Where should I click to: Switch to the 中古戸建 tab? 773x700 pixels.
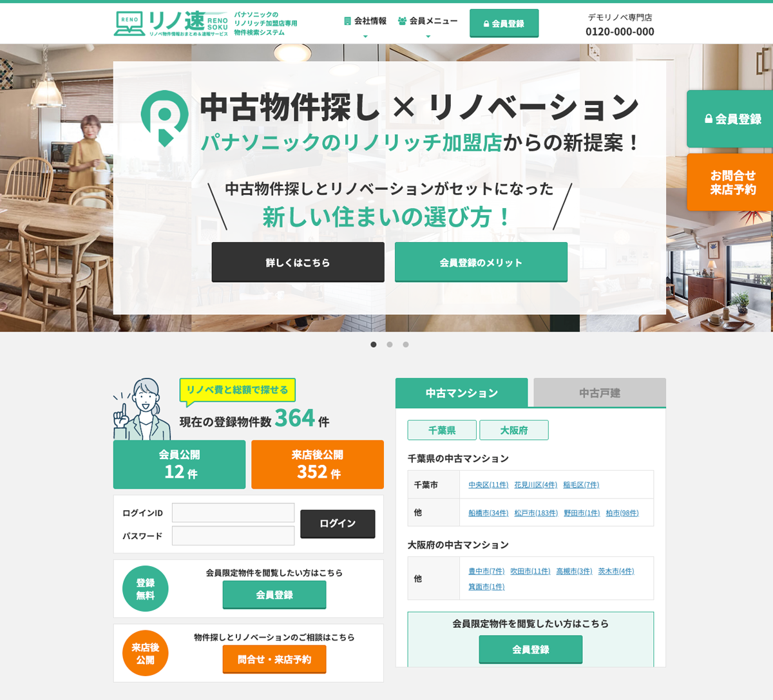pos(600,393)
